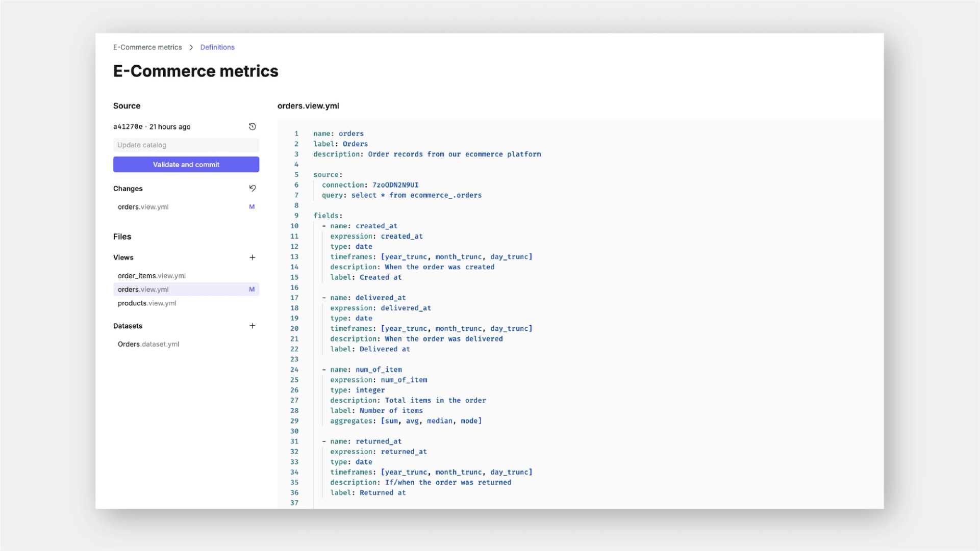Image resolution: width=980 pixels, height=551 pixels.
Task: Open Orders.dataset.yml file
Action: pos(148,344)
